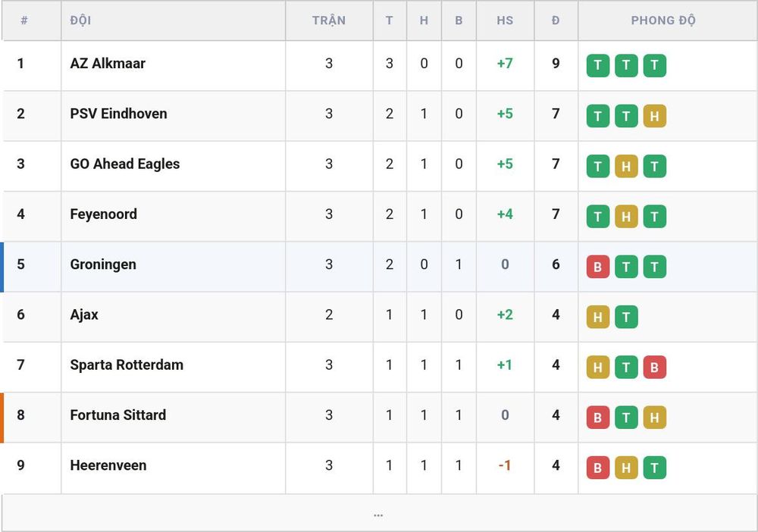Open the Ajax team link
Viewport: 758px width, 532px height.
click(84, 315)
